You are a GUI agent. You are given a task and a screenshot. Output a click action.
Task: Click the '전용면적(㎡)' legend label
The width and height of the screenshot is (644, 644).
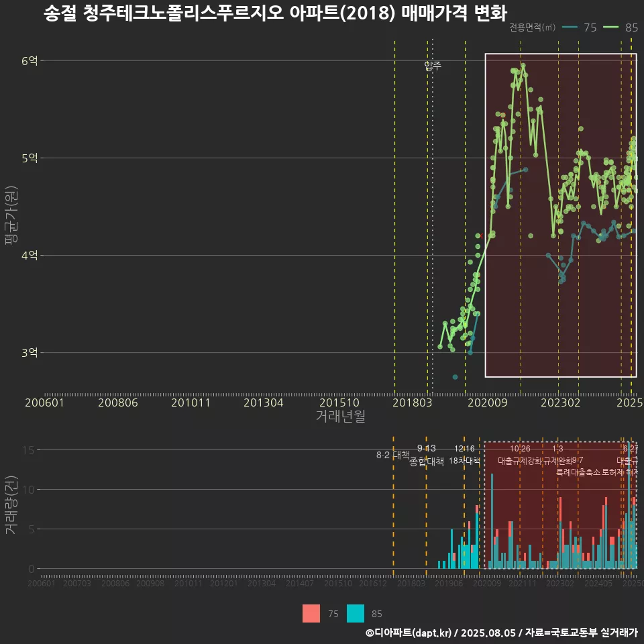pyautogui.click(x=532, y=28)
